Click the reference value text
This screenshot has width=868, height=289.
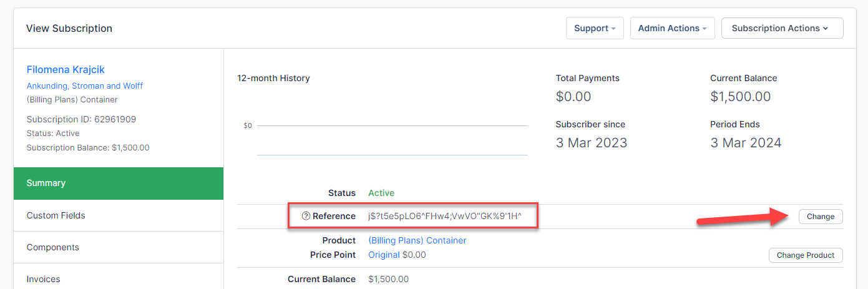tap(444, 217)
